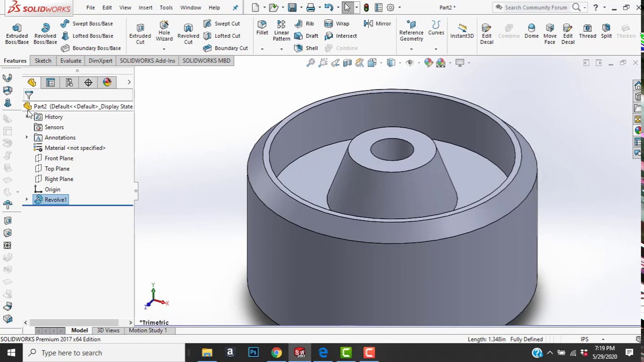Expand the Annotations folder in tree

(27, 137)
